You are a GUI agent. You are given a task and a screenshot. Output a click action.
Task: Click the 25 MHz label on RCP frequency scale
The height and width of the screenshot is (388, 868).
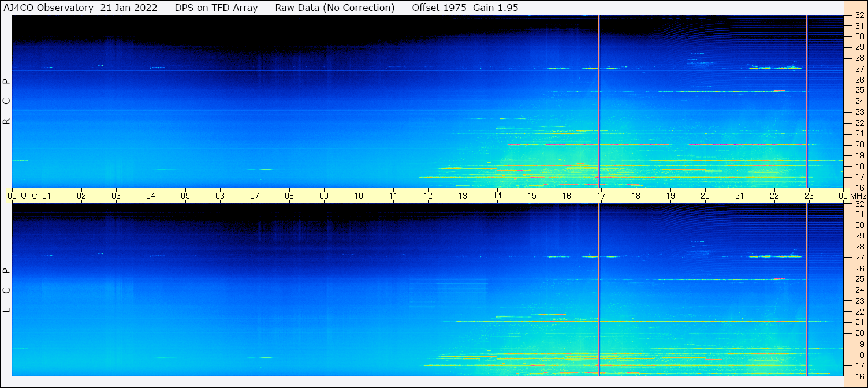click(x=859, y=91)
